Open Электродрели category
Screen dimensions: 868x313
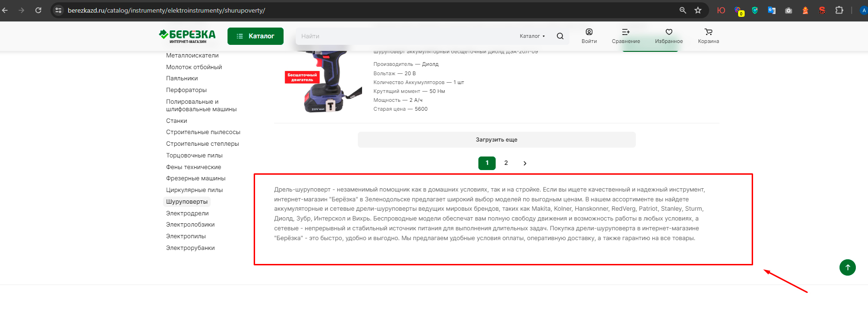187,213
